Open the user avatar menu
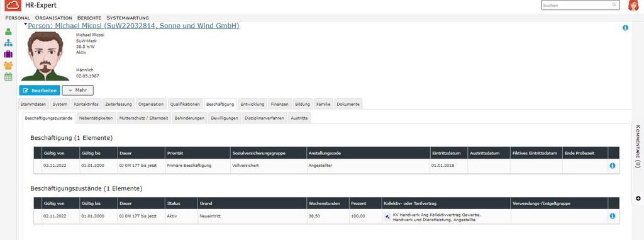The height and width of the screenshot is (240, 644). click(634, 5)
